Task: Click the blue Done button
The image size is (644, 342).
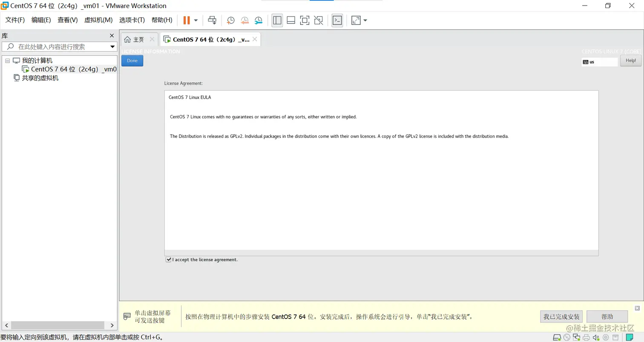Action: pos(132,60)
